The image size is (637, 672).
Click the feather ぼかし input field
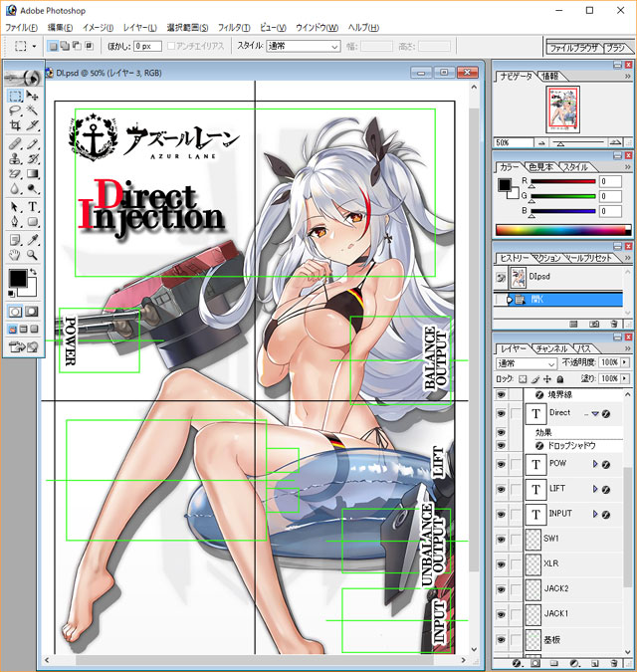coord(147,46)
